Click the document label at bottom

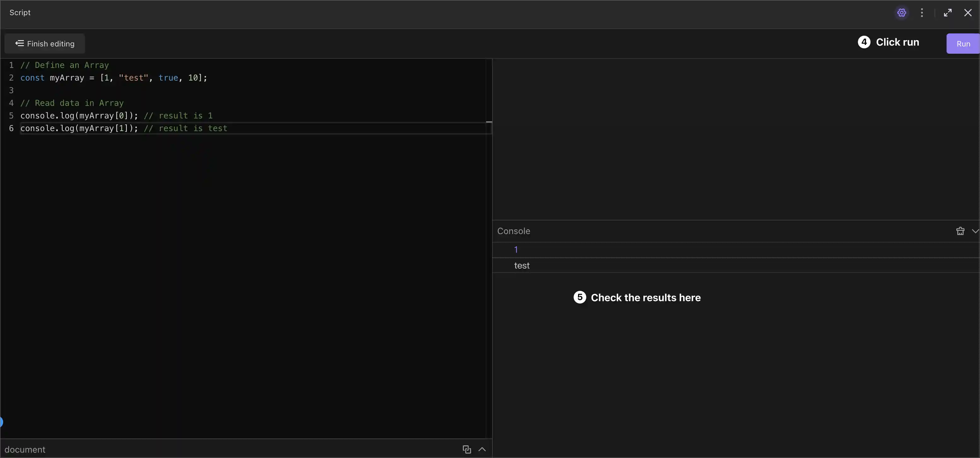coord(25,449)
